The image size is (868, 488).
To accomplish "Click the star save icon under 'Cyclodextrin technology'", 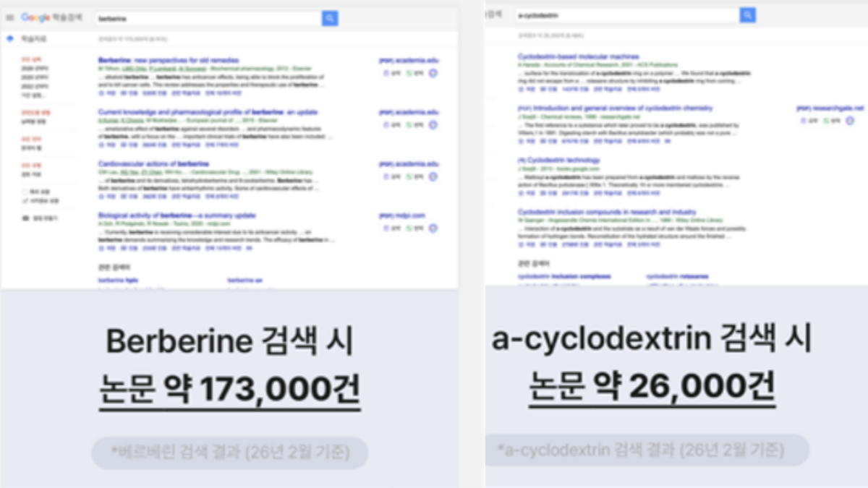I will [520, 193].
